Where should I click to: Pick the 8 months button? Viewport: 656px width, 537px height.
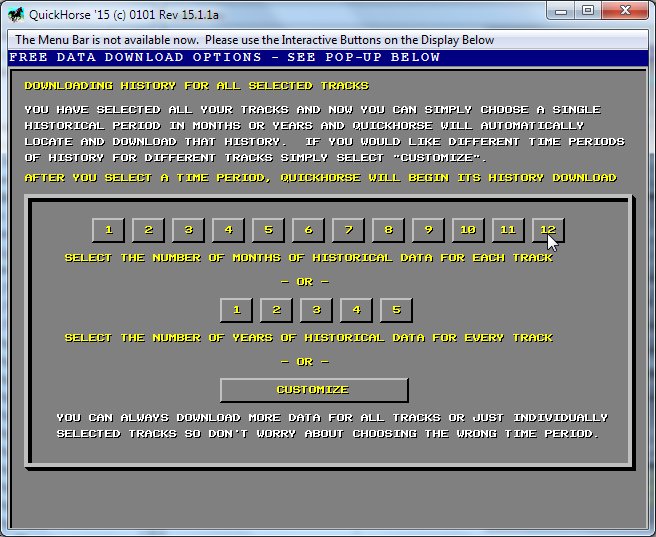click(388, 230)
